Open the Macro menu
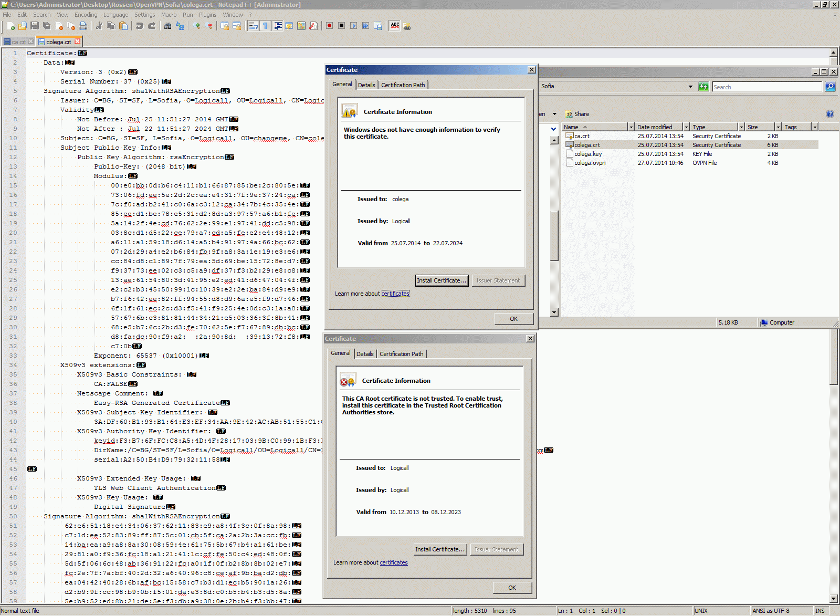Viewport: 840px width, 616px height. coord(169,15)
